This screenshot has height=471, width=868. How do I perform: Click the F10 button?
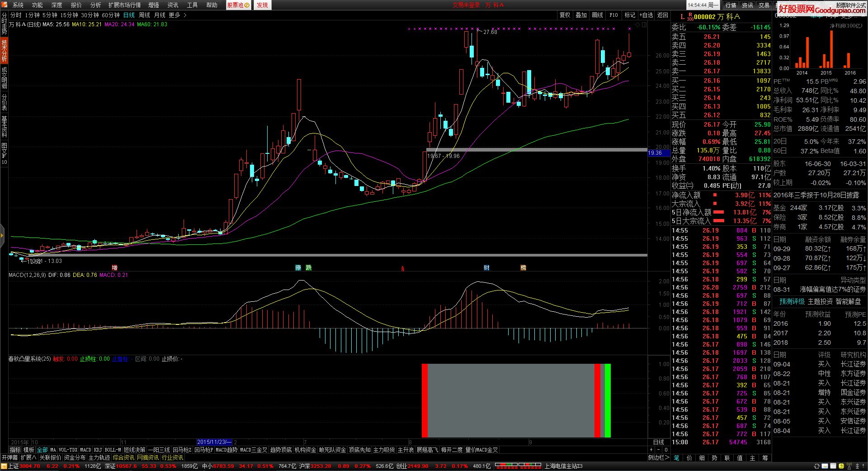pos(613,15)
